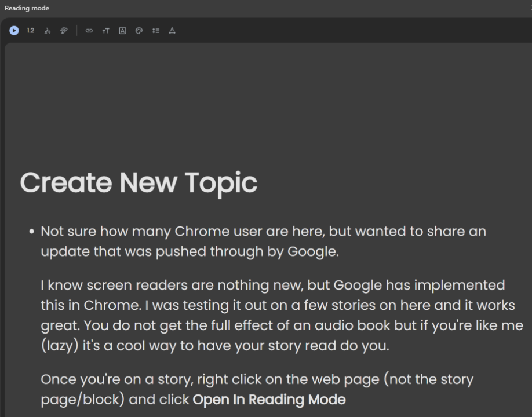Click the bold "Open In Reading Mode" text
The height and width of the screenshot is (417, 532).
[x=269, y=400]
